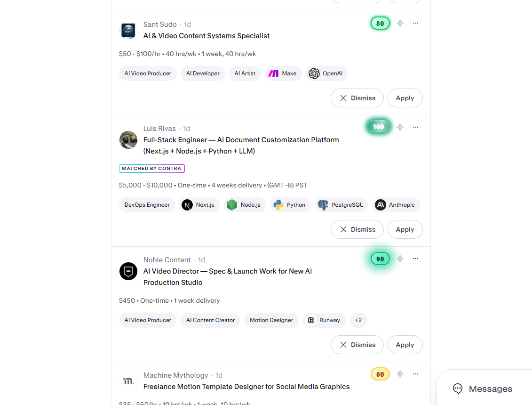Open Messages chat panel
This screenshot has height=405, width=532.
[483, 389]
